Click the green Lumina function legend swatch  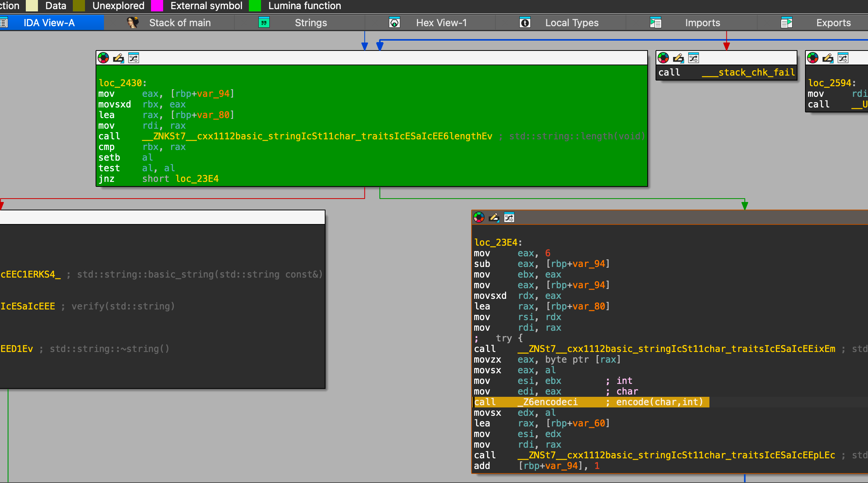tap(255, 6)
